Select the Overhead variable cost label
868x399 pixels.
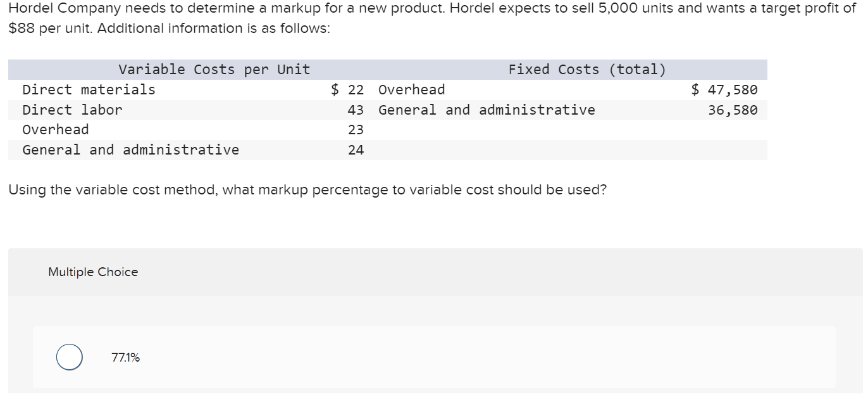coord(56,130)
